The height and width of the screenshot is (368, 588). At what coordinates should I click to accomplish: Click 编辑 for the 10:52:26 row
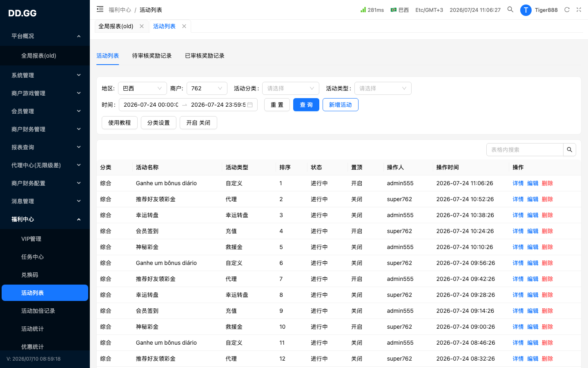coord(533,199)
